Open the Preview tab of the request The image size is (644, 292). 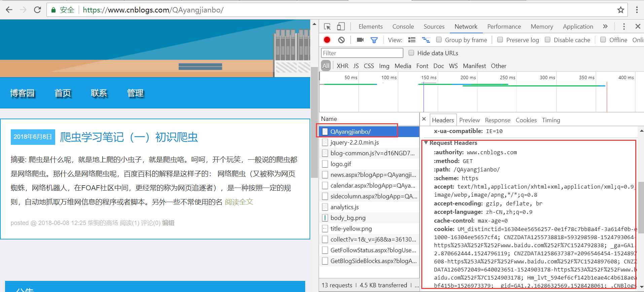click(x=469, y=120)
